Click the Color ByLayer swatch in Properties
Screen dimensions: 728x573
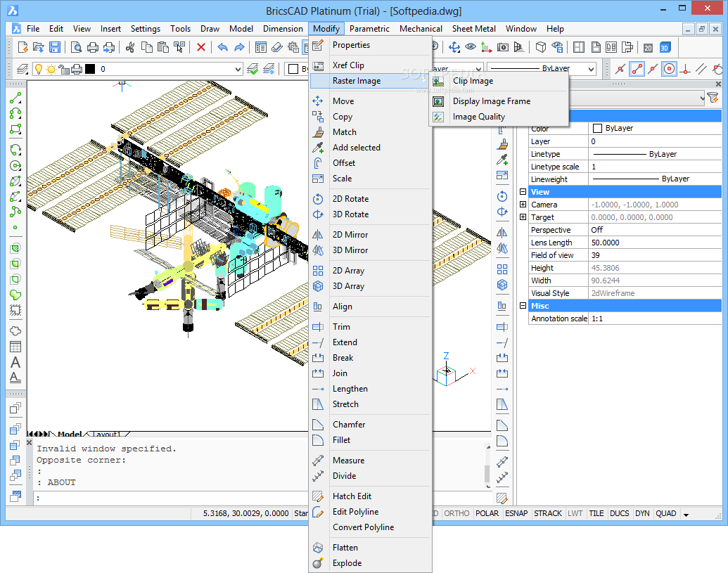pos(598,128)
